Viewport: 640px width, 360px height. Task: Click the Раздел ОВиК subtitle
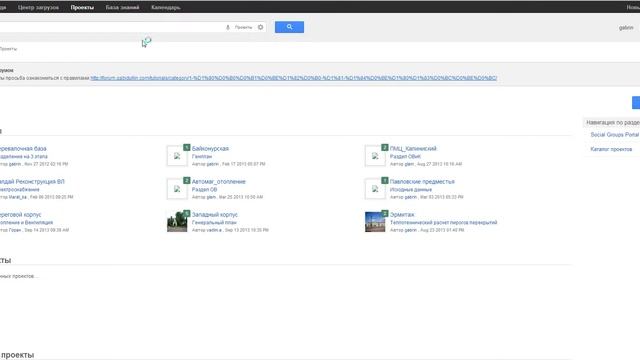405,156
